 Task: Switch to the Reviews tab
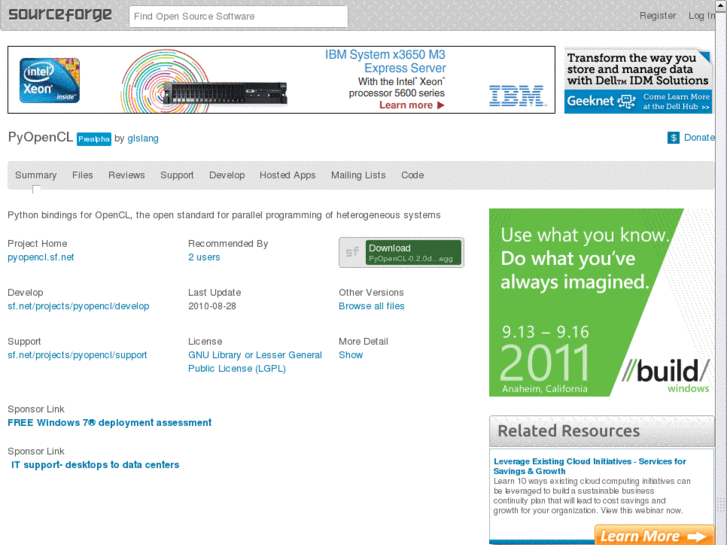pos(127,175)
